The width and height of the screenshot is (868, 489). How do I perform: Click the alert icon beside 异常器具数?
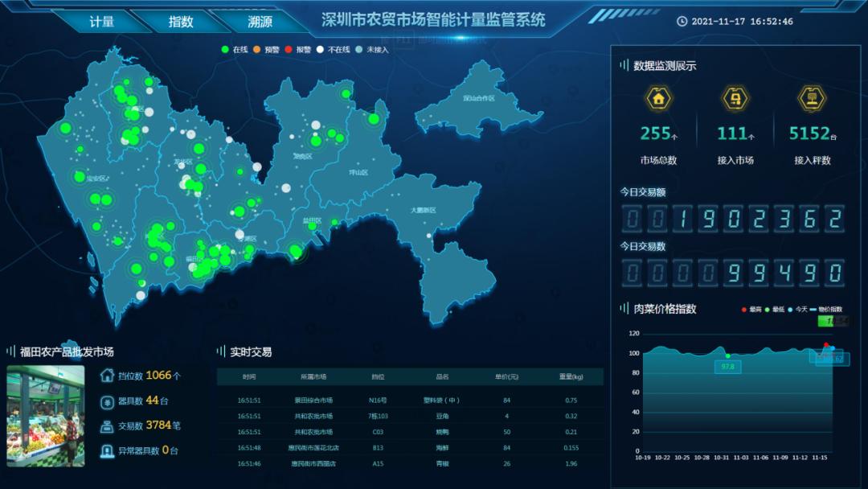[107, 450]
